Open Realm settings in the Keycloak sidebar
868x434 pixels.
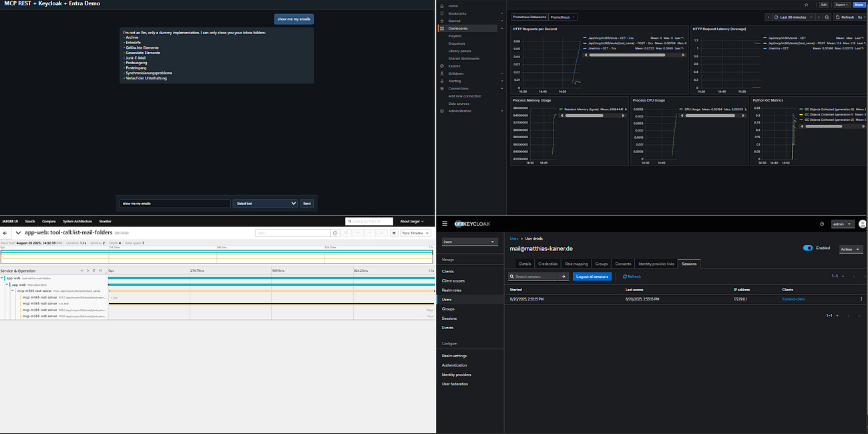(x=454, y=356)
